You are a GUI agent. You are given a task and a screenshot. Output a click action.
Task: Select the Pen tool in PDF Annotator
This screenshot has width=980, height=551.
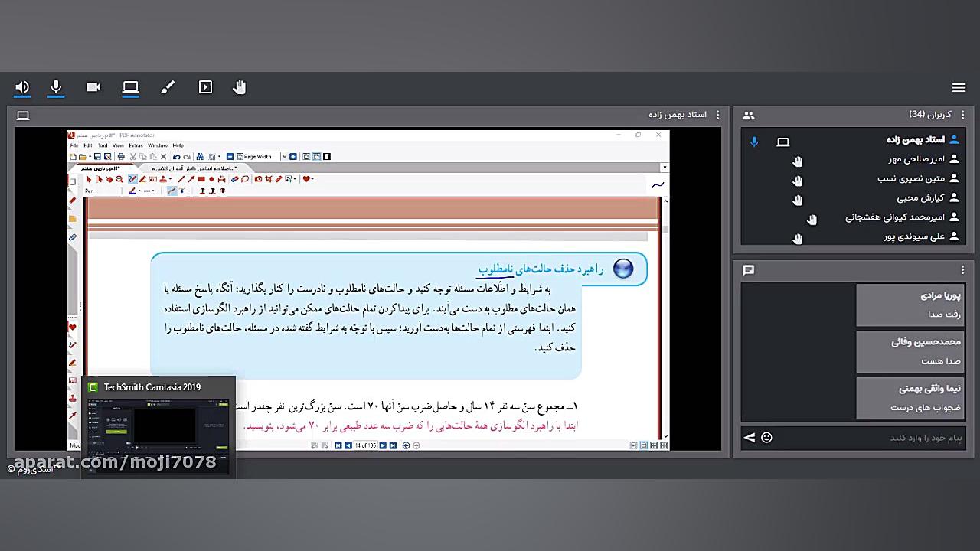pos(131,181)
